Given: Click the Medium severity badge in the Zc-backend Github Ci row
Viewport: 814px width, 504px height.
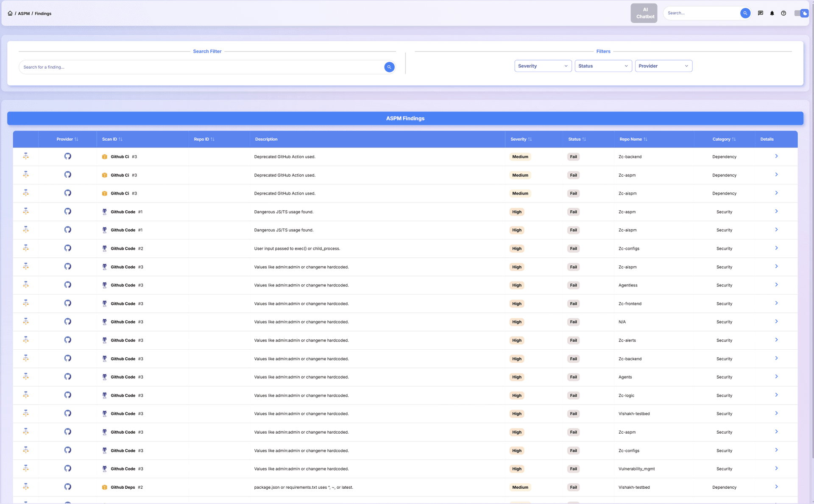Looking at the screenshot, I should (520, 157).
